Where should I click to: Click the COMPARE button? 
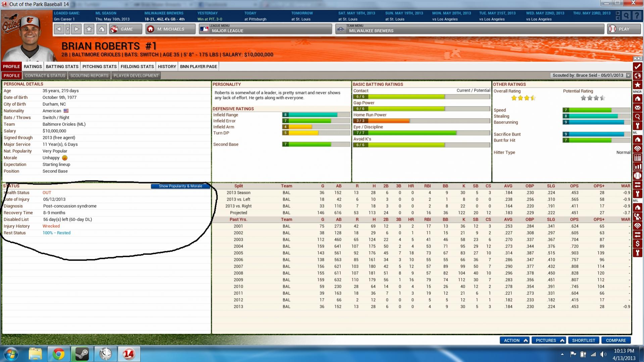[x=616, y=340]
